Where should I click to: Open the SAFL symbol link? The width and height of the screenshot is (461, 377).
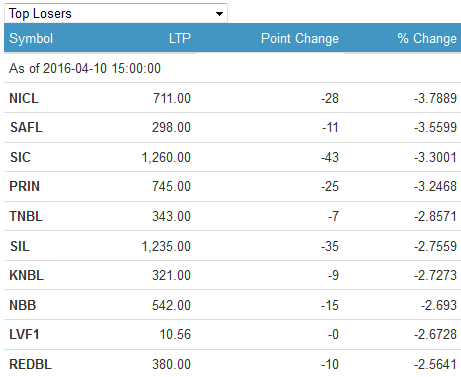pyautogui.click(x=26, y=127)
